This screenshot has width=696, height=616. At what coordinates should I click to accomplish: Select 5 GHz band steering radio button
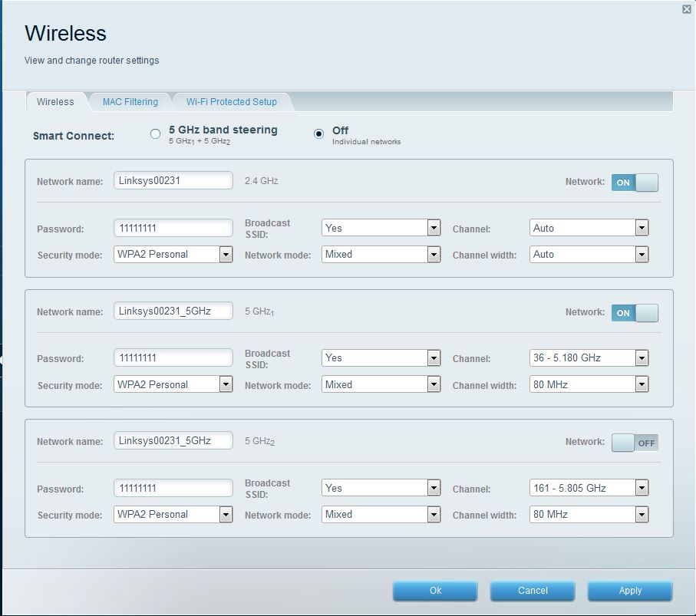pos(155,134)
